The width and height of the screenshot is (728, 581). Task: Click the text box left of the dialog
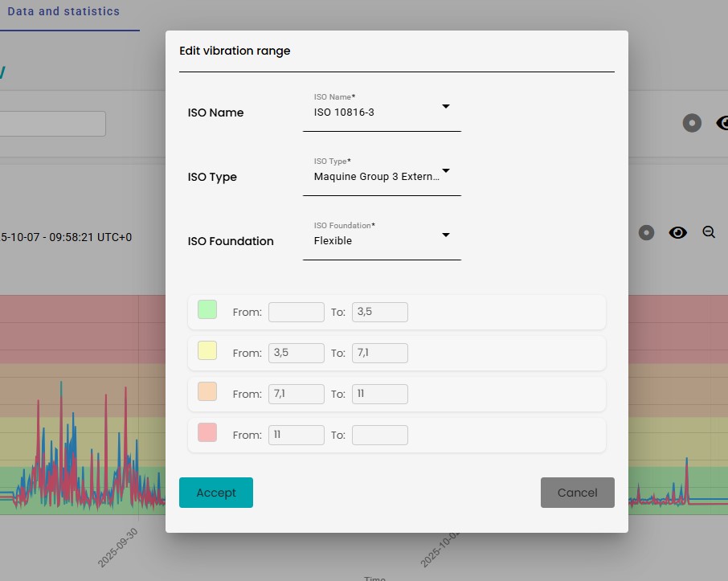pos(52,124)
